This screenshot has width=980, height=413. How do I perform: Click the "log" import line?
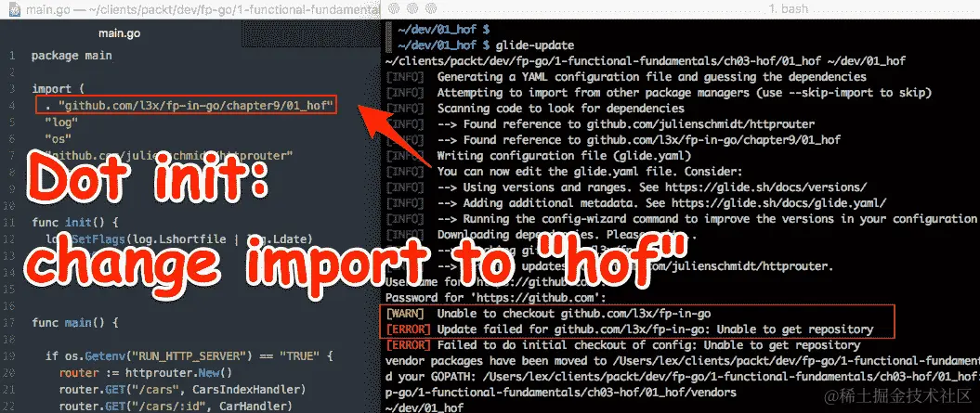61,122
